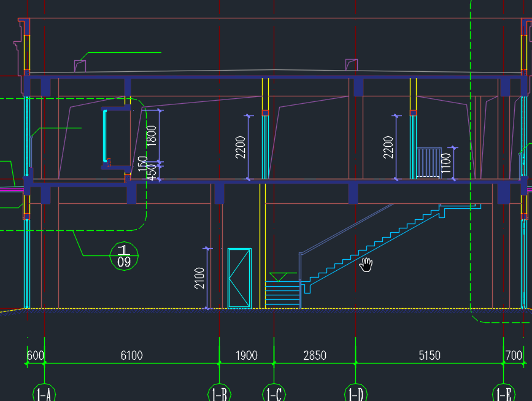Pick the 2200 dimension next to the balcony railing
532x401 pixels.
(388, 147)
